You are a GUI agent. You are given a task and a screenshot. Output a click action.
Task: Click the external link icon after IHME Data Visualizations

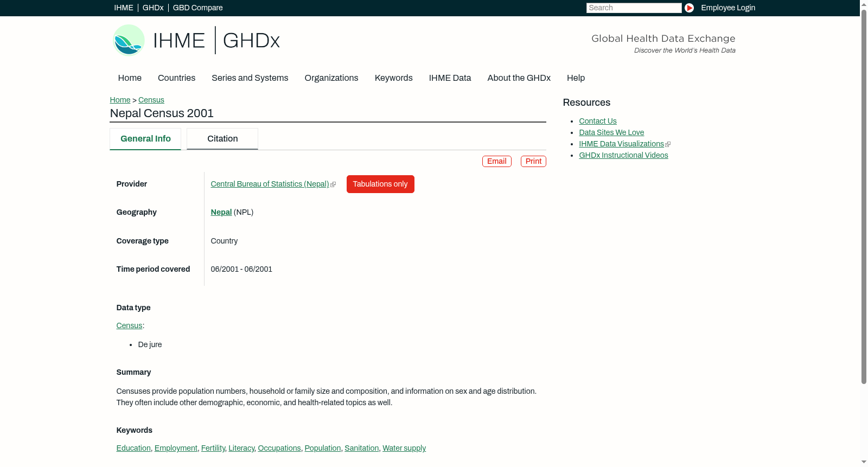(668, 144)
